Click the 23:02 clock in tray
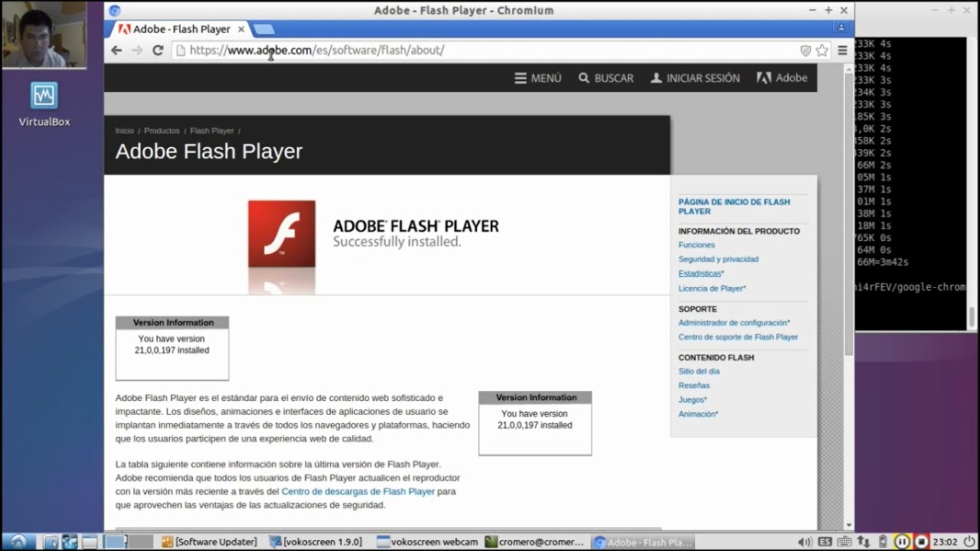Viewport: 980px width, 551px height. [946, 542]
